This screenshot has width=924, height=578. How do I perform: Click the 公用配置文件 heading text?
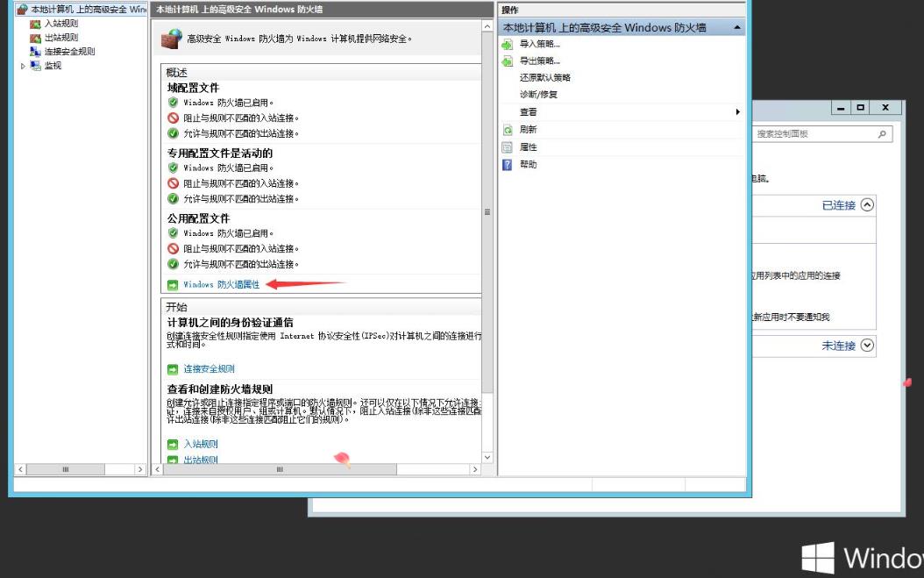199,218
